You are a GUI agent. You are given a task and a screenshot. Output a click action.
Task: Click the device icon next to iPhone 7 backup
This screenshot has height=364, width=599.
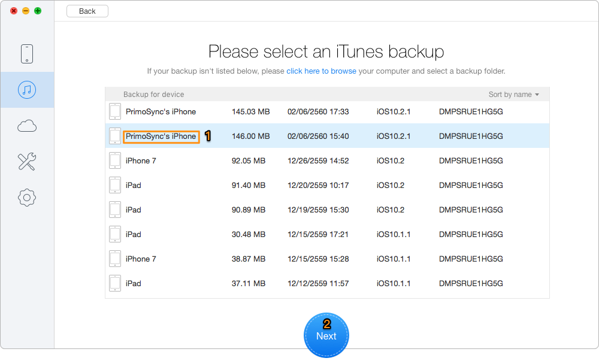pos(114,160)
